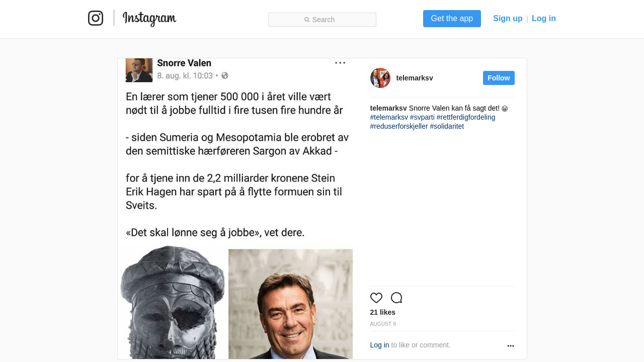Image resolution: width=644 pixels, height=362 pixels.
Task: Click the Sign up link
Action: 508,19
